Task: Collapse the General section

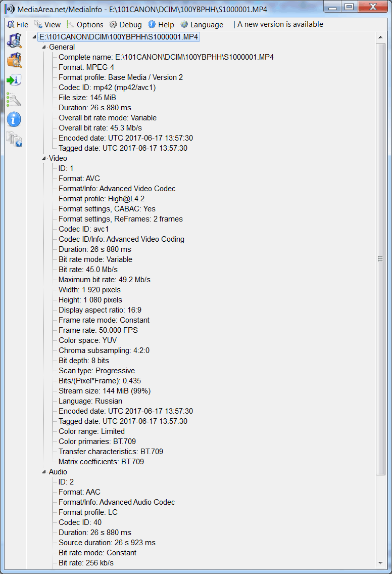Action: point(44,47)
